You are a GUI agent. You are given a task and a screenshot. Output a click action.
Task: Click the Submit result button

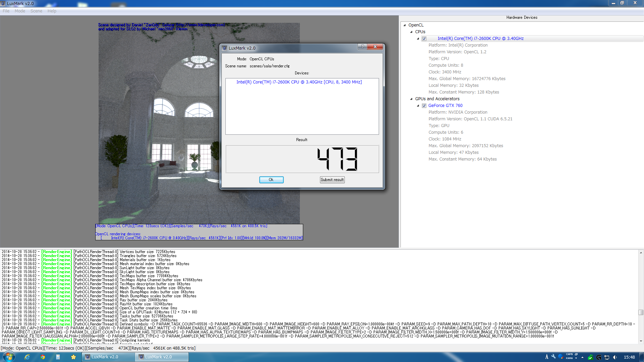(x=332, y=180)
